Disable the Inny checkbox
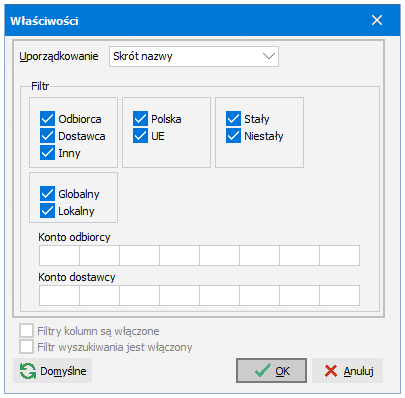 tap(47, 153)
